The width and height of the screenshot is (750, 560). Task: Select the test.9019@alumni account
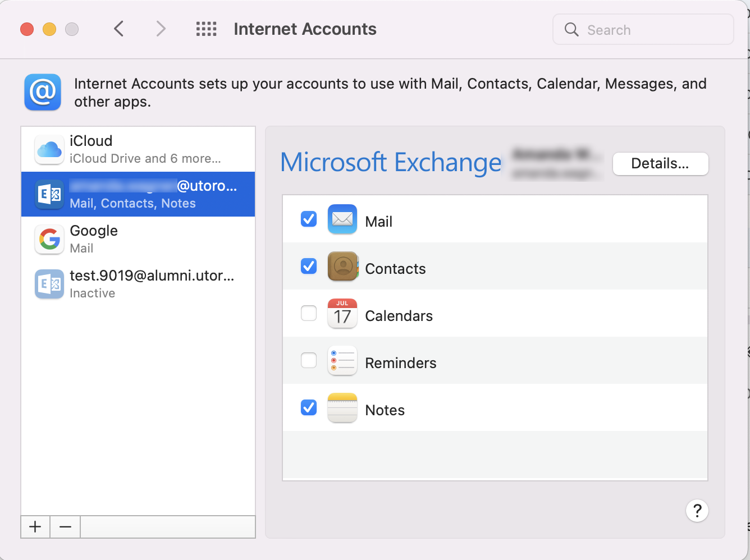(x=138, y=284)
